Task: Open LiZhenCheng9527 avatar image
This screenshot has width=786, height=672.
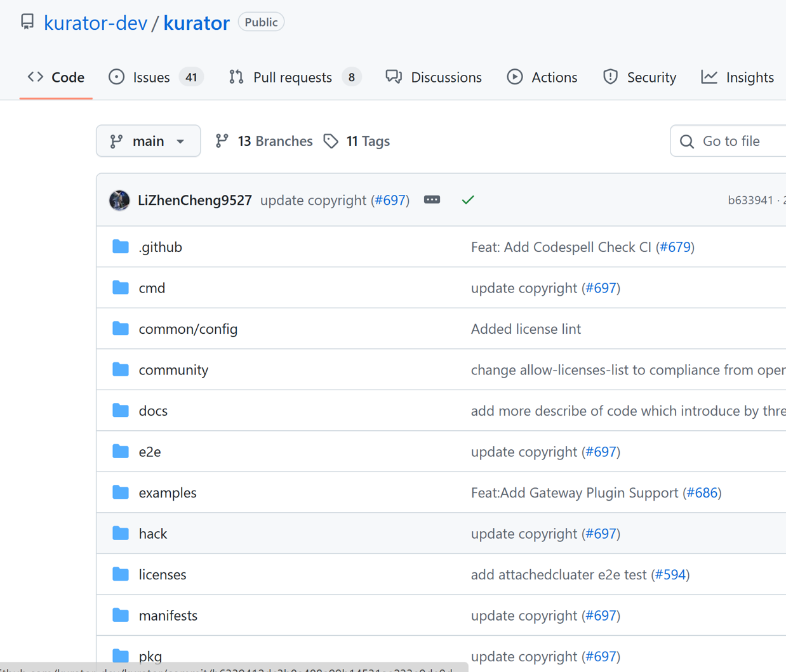Action: (119, 201)
